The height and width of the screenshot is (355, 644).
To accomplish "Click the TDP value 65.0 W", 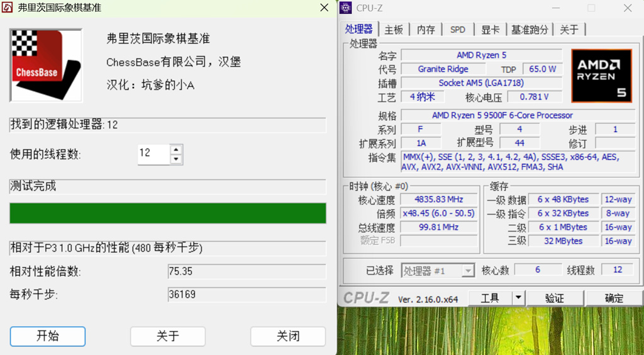I will pos(542,69).
